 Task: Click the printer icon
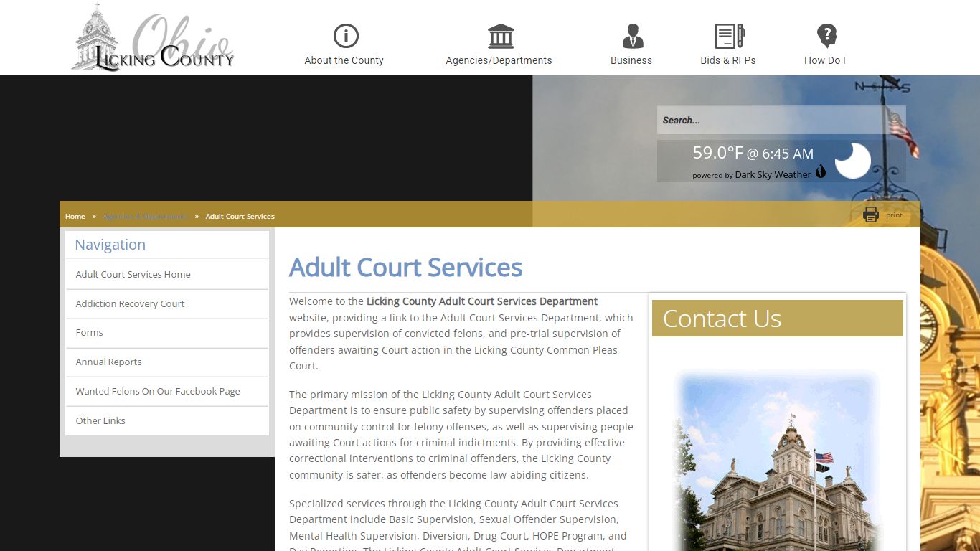coord(871,215)
